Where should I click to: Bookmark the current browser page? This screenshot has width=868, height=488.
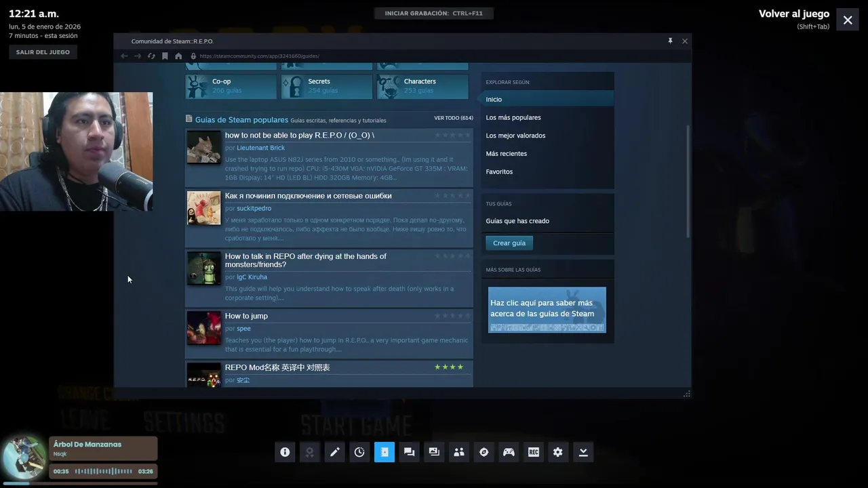click(165, 56)
